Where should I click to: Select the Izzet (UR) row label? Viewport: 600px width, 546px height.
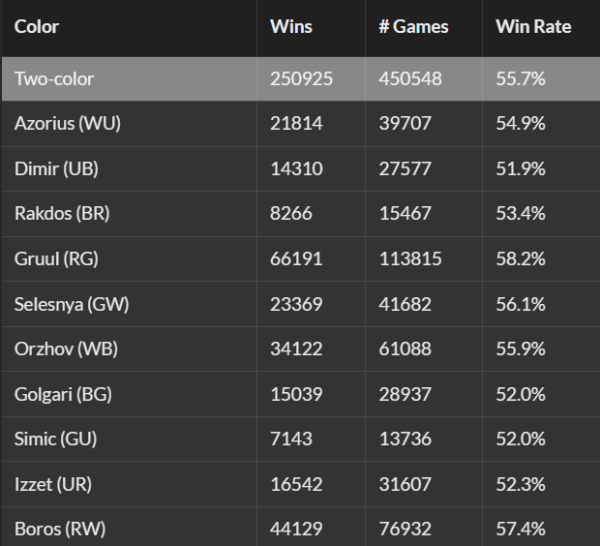[x=54, y=484]
